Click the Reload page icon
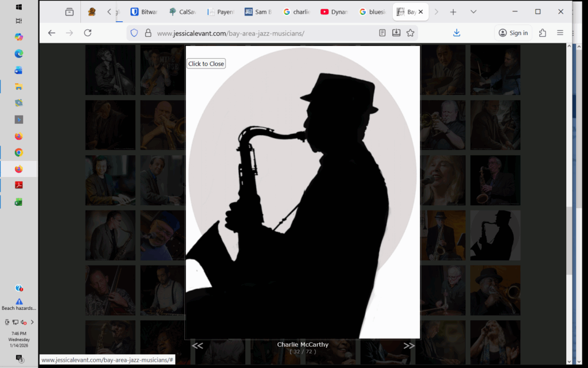The height and width of the screenshot is (368, 588). (88, 33)
